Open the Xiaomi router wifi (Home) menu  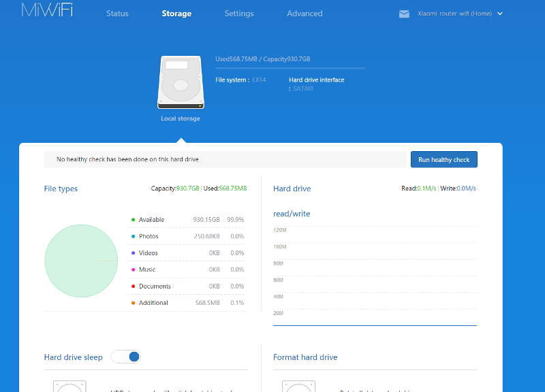(456, 14)
